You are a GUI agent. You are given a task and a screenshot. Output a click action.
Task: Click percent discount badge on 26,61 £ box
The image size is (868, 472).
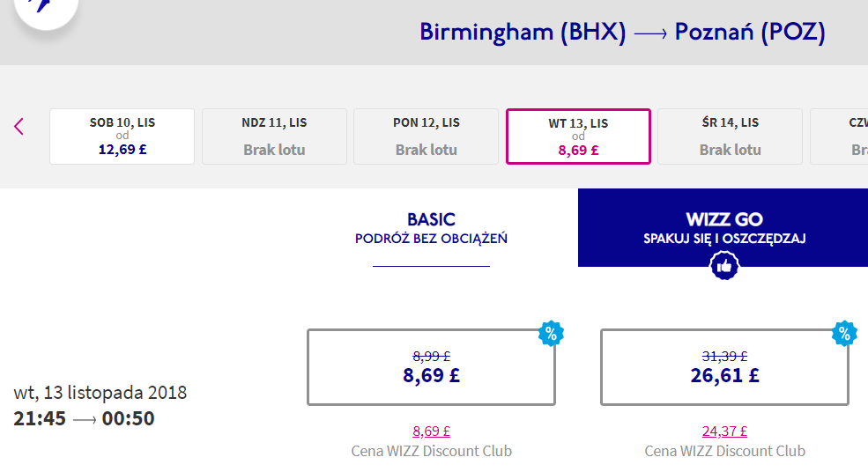844,334
